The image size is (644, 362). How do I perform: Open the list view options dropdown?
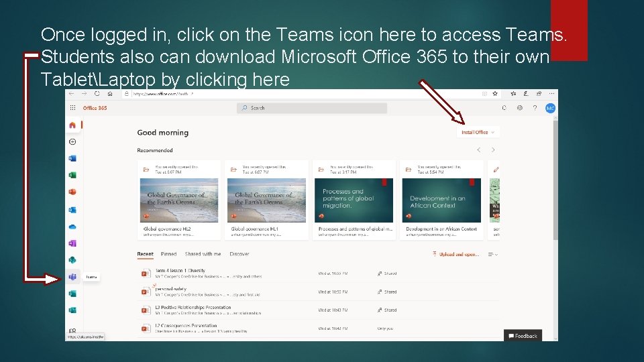(493, 255)
